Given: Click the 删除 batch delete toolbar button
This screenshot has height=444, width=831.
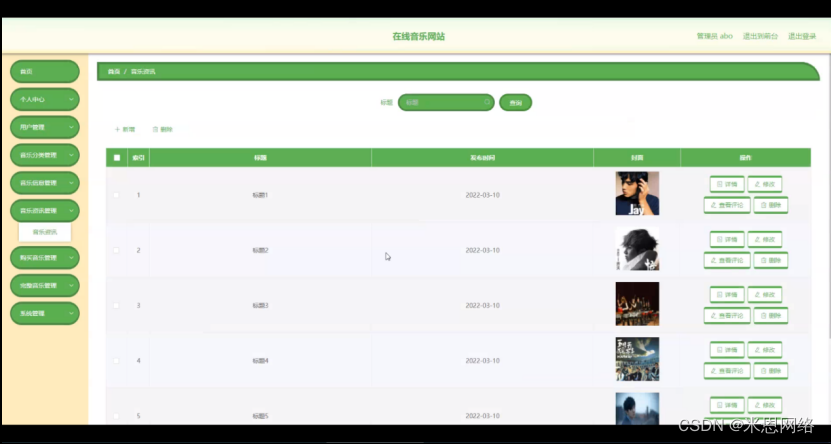Looking at the screenshot, I should coord(163,129).
